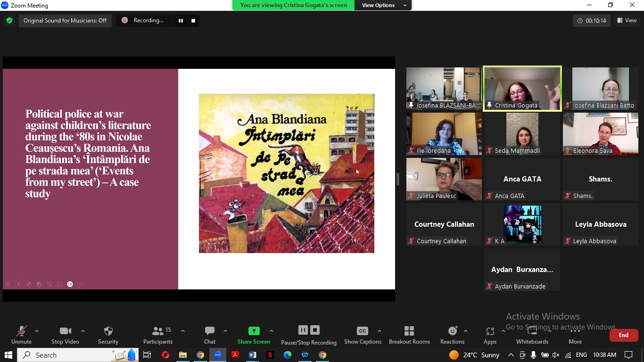
Task: Select Eleonora Sava video tile
Action: (x=601, y=134)
